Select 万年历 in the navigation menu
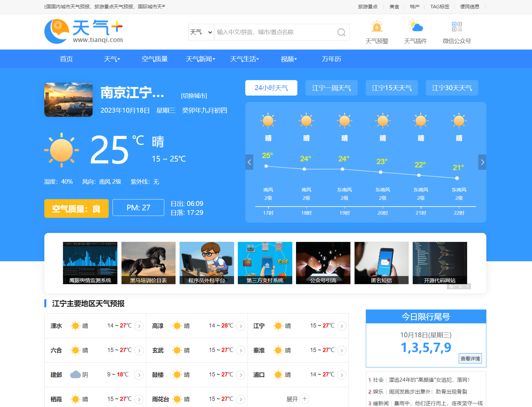Image resolution: width=532 pixels, height=407 pixels. tap(331, 59)
